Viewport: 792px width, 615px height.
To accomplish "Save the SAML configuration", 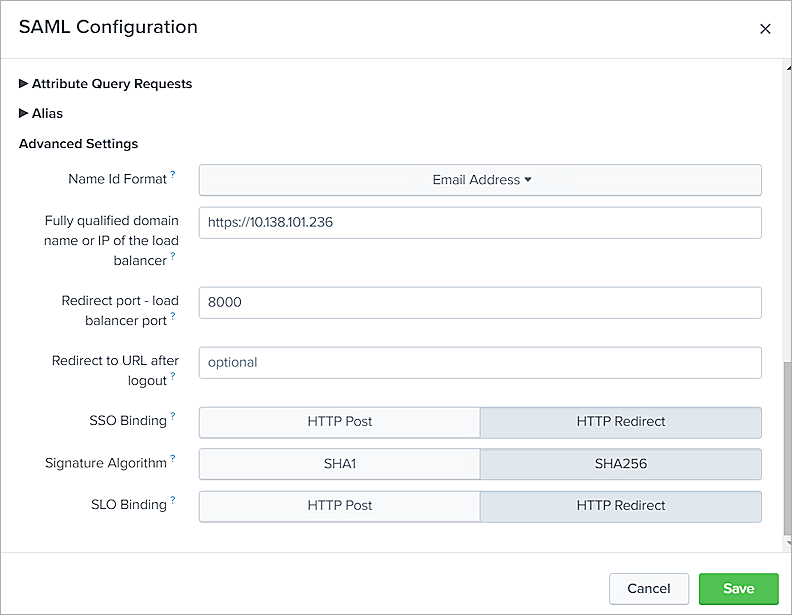I will pos(738,589).
